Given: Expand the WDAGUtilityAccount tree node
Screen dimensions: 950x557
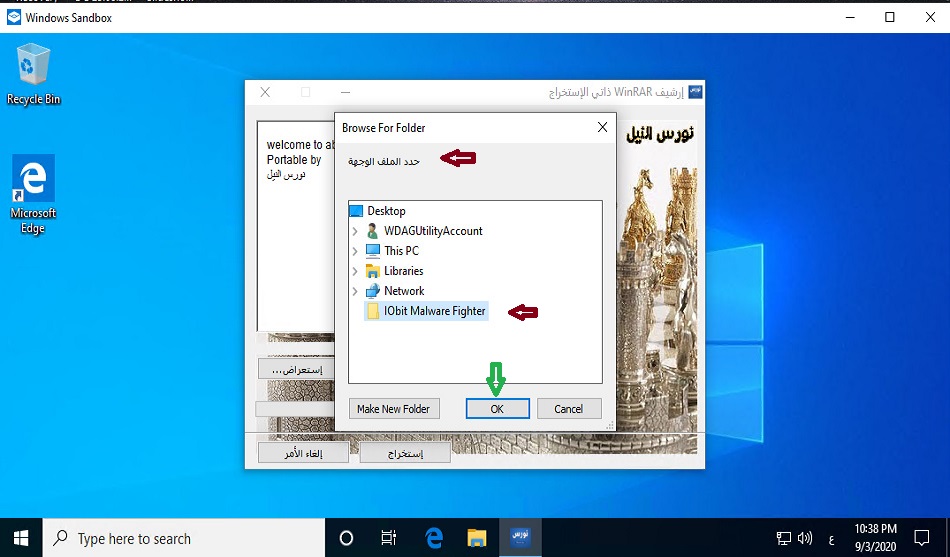Looking at the screenshot, I should pyautogui.click(x=355, y=231).
